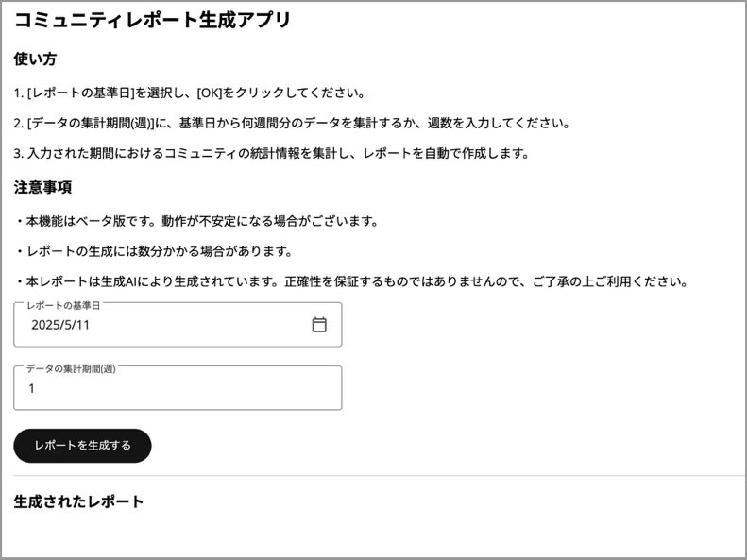This screenshot has height=560, width=747.
Task: Click the 2025/5/11 date value
Action: (60, 325)
